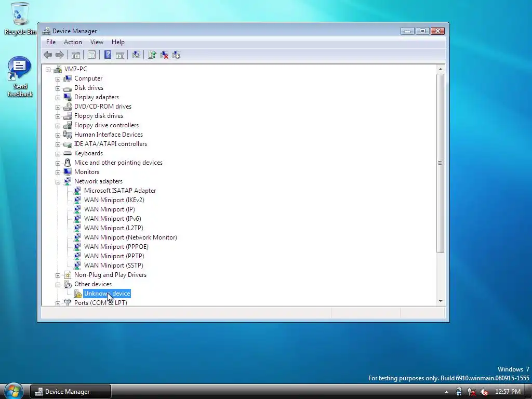Click the IDE ATA/ATAPI controllers icon
532x399 pixels.
tap(68, 144)
